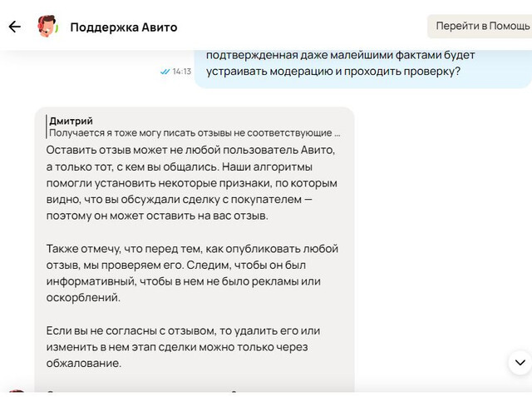The image size is (532, 397).
Task: Click the vertical bar beside the quote
Action: [x=46, y=127]
